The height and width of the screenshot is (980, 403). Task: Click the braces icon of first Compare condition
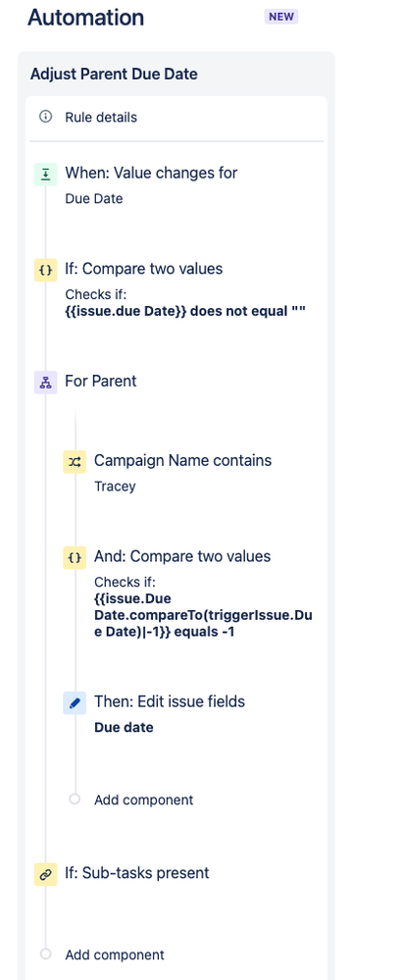tap(46, 271)
